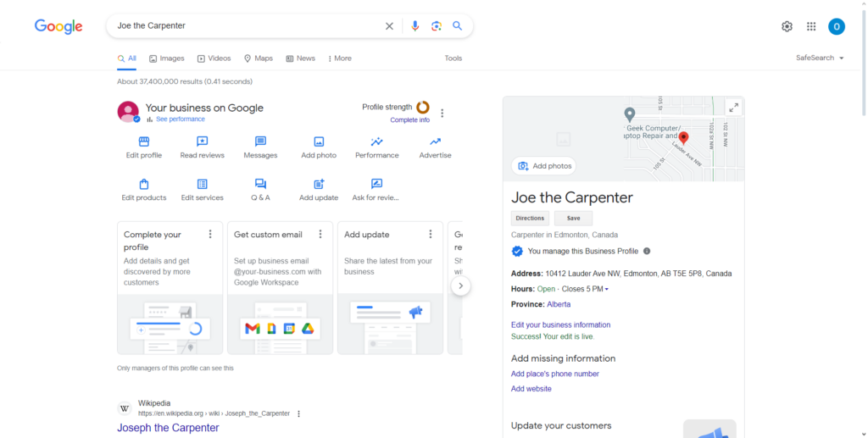Open the Get custom email card
The image size is (868, 438).
pyautogui.click(x=280, y=287)
